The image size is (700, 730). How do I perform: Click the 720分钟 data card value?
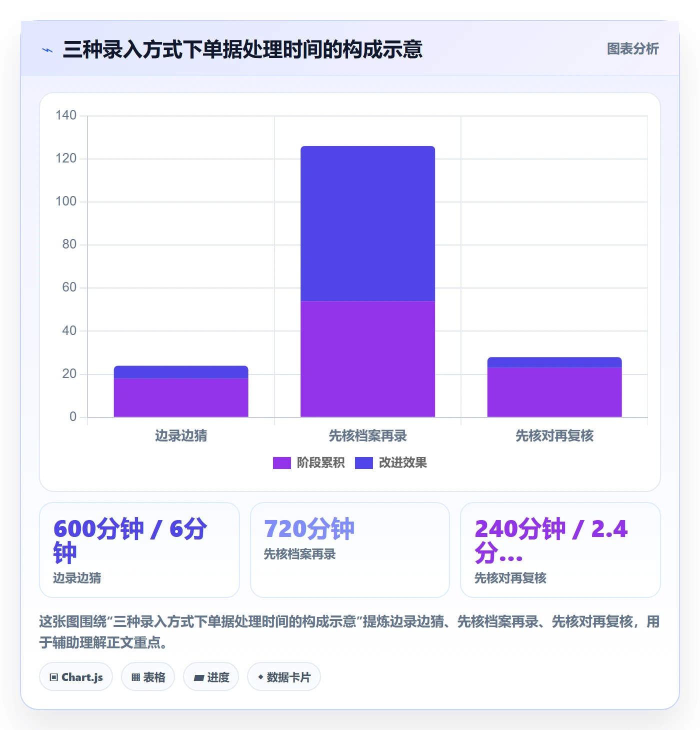pos(309,529)
